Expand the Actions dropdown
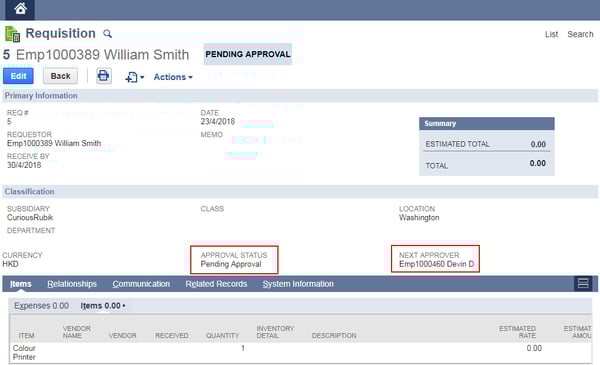 point(173,77)
